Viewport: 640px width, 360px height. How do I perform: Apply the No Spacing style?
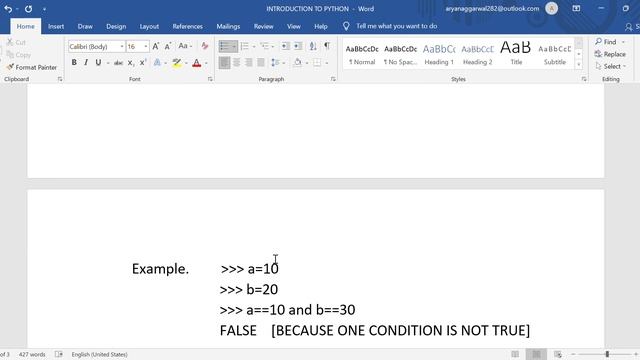[400, 54]
